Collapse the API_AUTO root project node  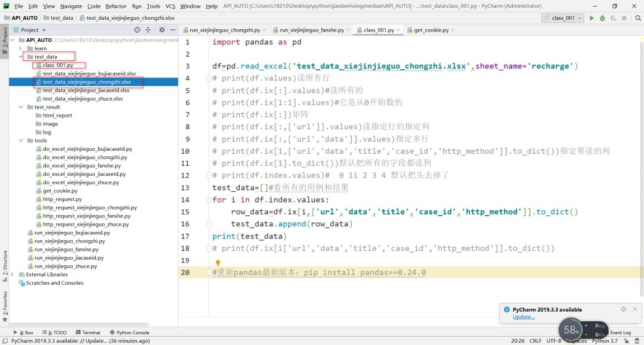(x=13, y=40)
